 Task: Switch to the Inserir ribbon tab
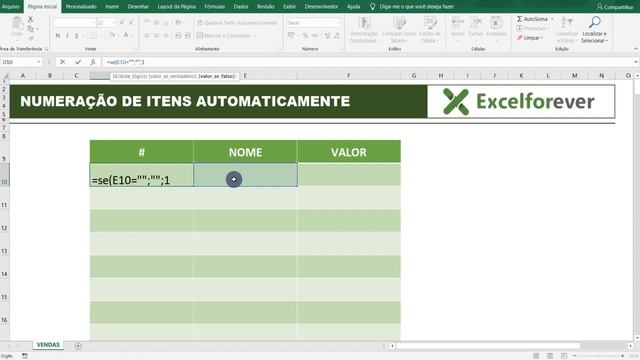(x=112, y=7)
